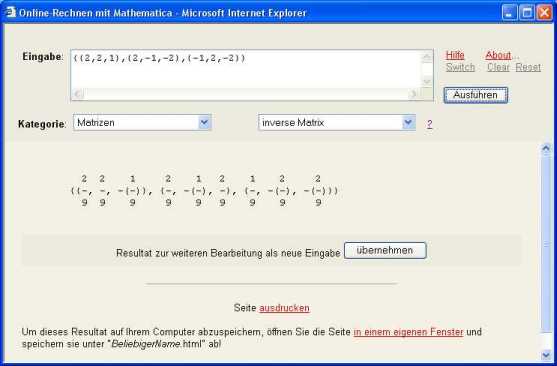Follow the ausdrucken link
The image size is (557, 366).
(x=284, y=308)
